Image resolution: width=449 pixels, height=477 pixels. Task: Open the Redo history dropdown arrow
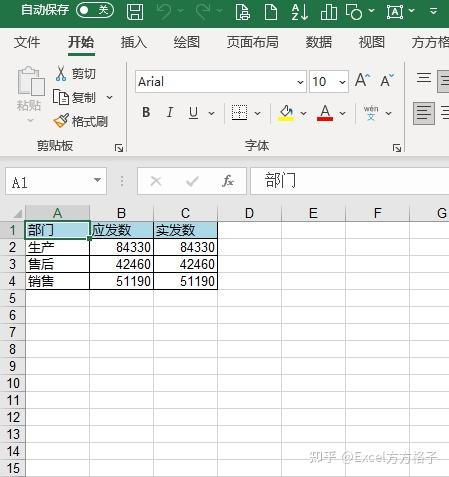click(219, 11)
